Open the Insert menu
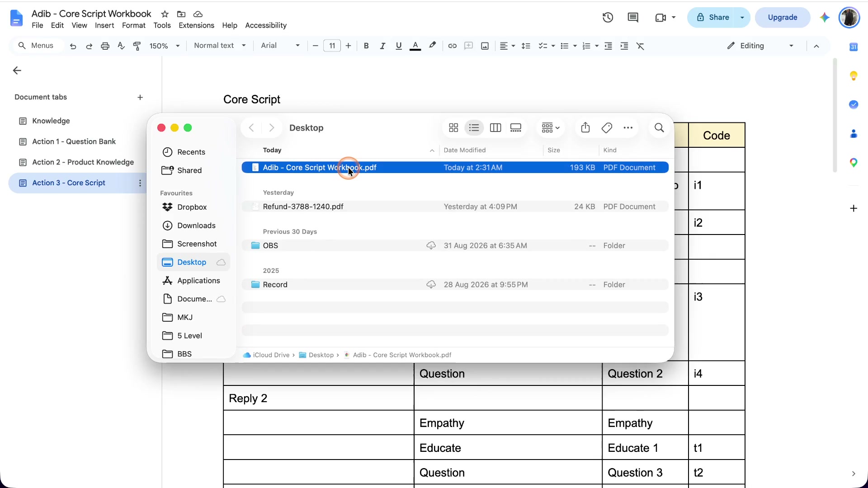The image size is (868, 488). click(104, 25)
